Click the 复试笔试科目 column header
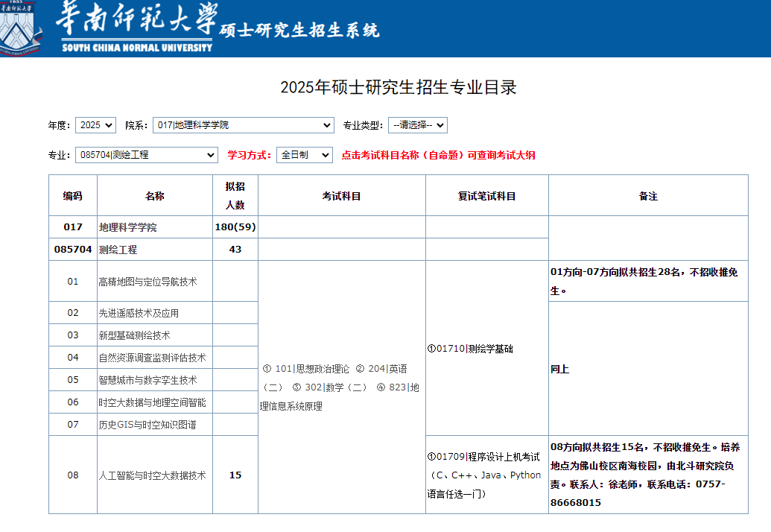This screenshot has height=532, width=771. coord(486,196)
